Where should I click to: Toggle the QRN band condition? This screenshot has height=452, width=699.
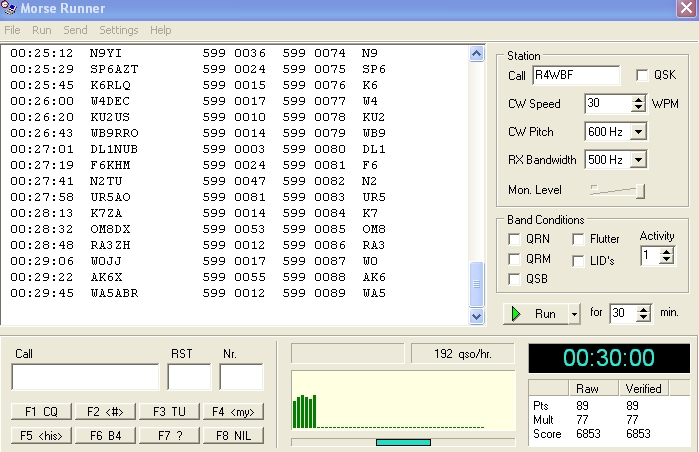[x=514, y=240]
